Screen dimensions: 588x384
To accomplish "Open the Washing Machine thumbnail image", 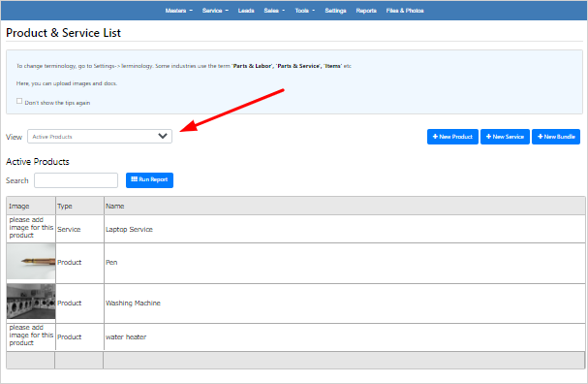I will pyautogui.click(x=31, y=302).
